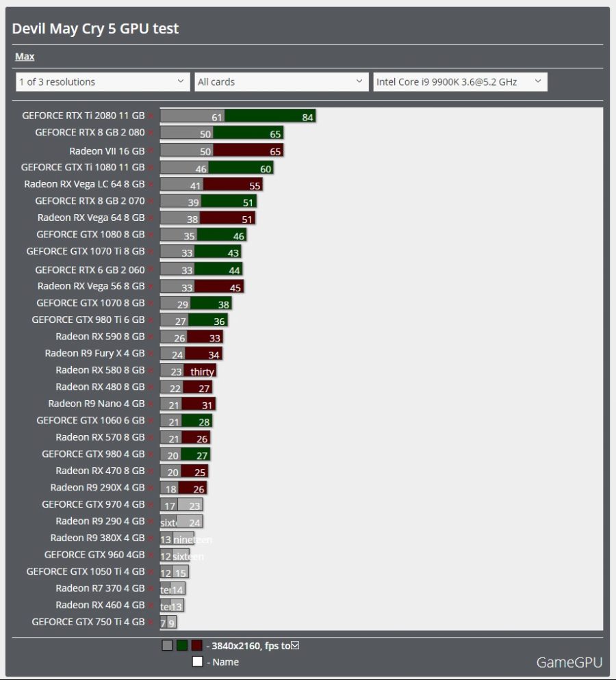Open the Intel Core i9 9900K CPU dropdown
616x680 pixels.
click(x=460, y=82)
